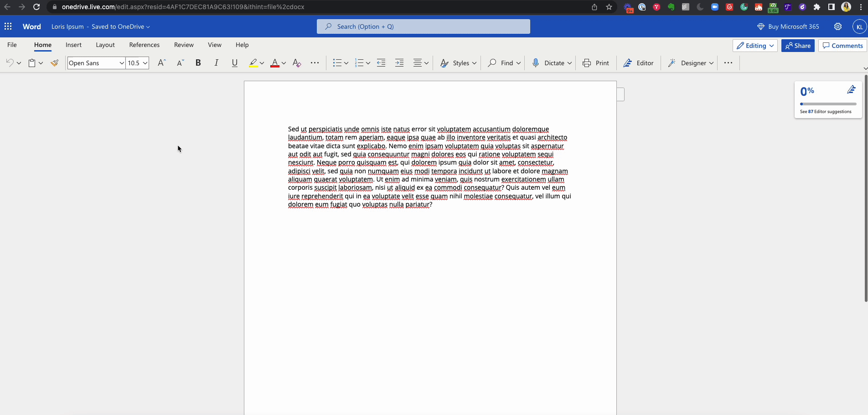The image size is (868, 415).
Task: Click in the Search box
Action: (423, 26)
